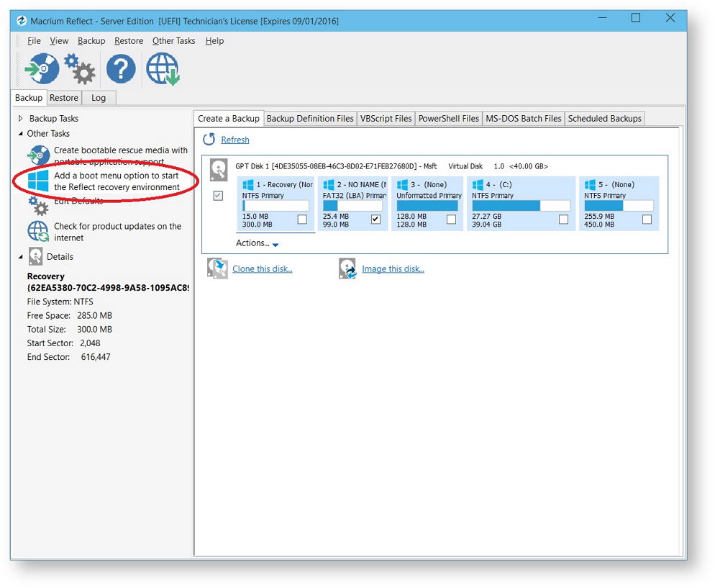
Task: Select the Unformatted Primary partition 3 block
Action: click(x=427, y=204)
